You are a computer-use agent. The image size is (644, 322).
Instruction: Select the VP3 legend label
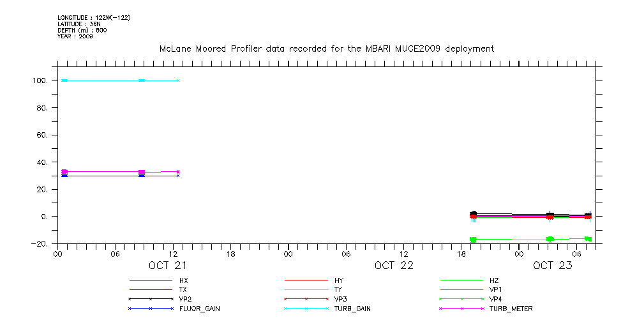[x=341, y=299]
